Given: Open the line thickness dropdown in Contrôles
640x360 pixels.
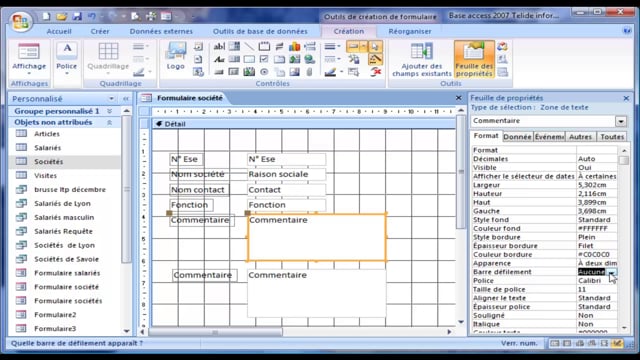Looking at the screenshot, I should click(333, 47).
